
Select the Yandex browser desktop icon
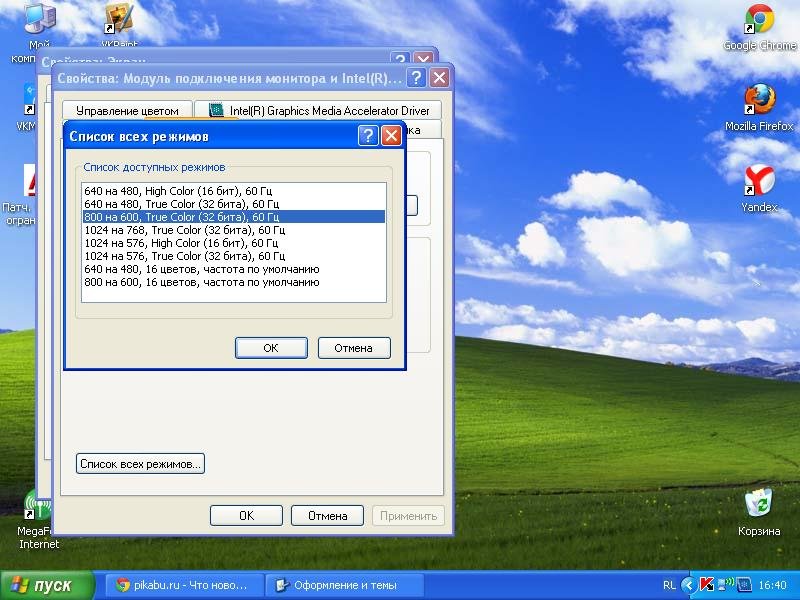tap(759, 188)
